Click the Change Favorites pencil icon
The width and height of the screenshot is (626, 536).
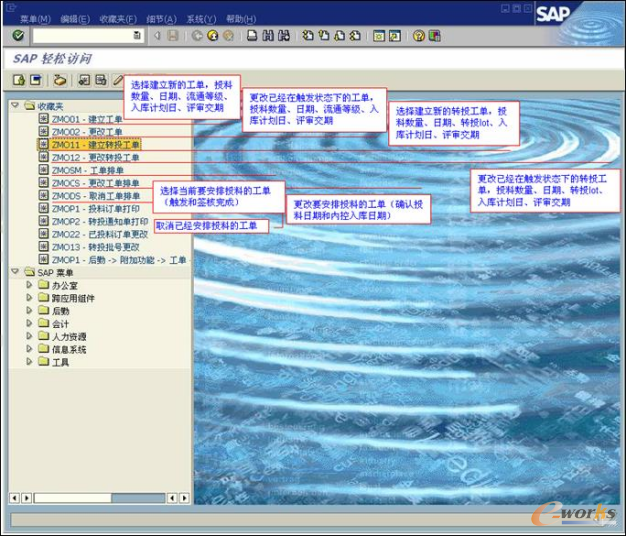(117, 80)
